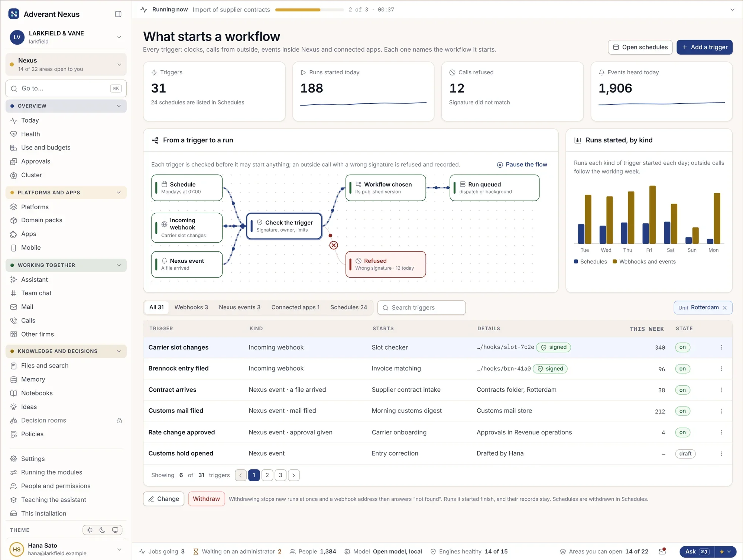Open row menu for Brennock entry filed
Image resolution: width=743 pixels, height=560 pixels.
point(721,369)
